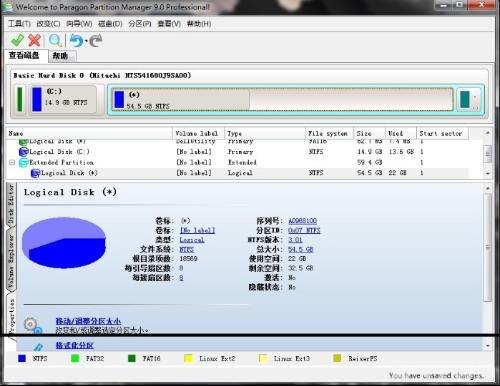The width and height of the screenshot is (500, 386).
Task: Click partition list scroll-up arrow
Action: 488,133
